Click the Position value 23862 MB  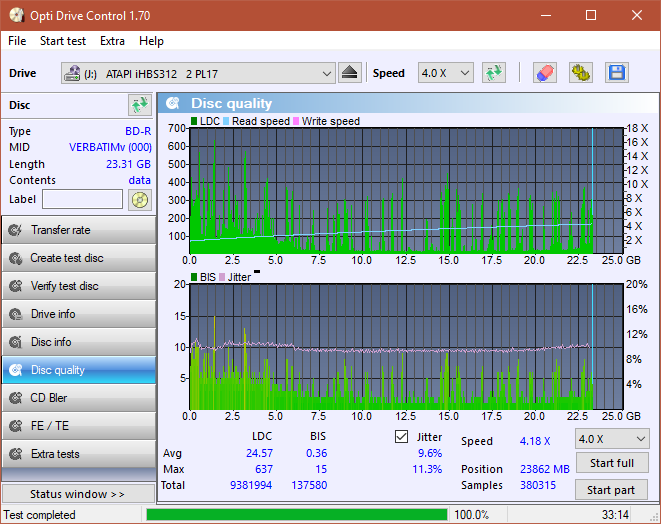coord(545,469)
